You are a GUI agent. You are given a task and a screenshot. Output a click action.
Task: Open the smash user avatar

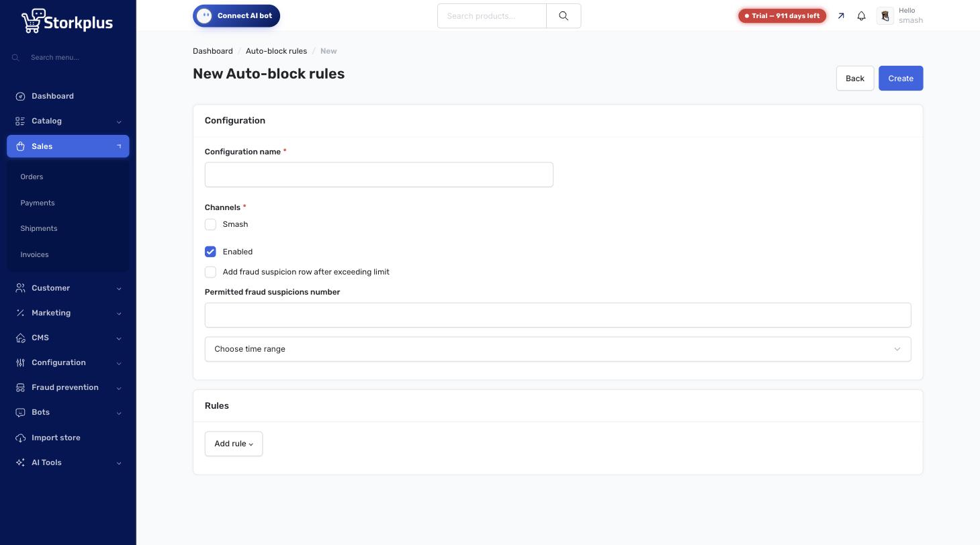(885, 15)
